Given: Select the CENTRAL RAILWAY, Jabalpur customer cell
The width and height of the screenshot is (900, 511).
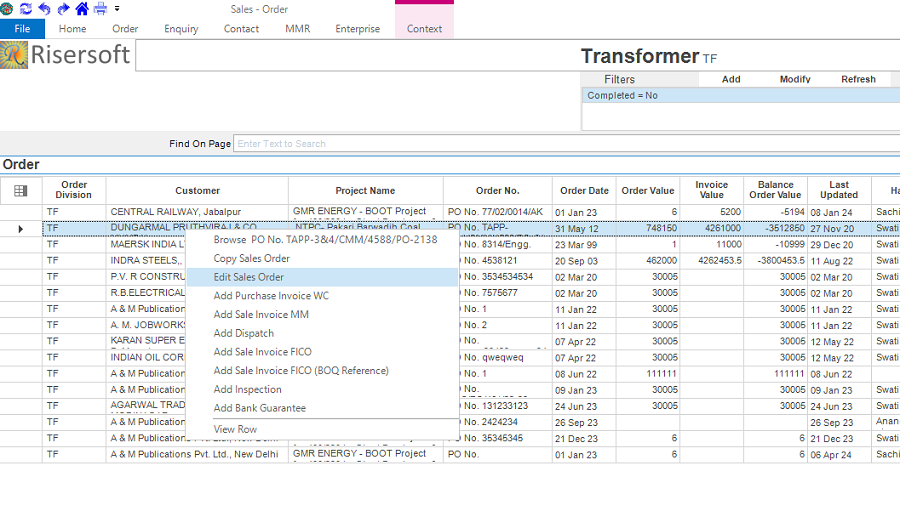Looking at the screenshot, I should (x=197, y=212).
